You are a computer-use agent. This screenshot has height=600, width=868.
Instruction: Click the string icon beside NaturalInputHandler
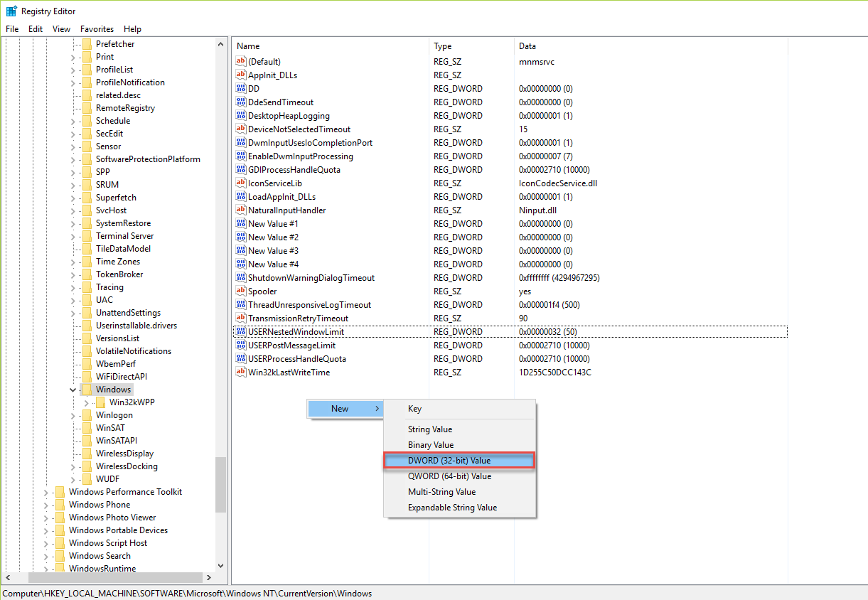point(241,210)
